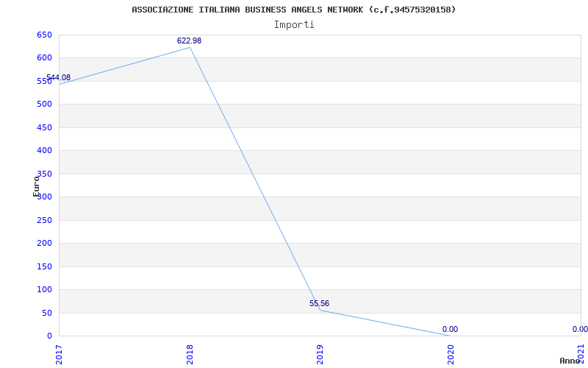The height and width of the screenshot is (368, 588).
Task: Click the 500 y-axis tick label
Action: [x=44, y=105]
